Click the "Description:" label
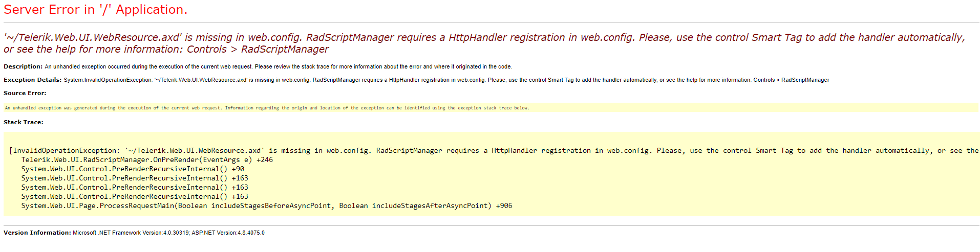The height and width of the screenshot is (252, 980). point(23,66)
